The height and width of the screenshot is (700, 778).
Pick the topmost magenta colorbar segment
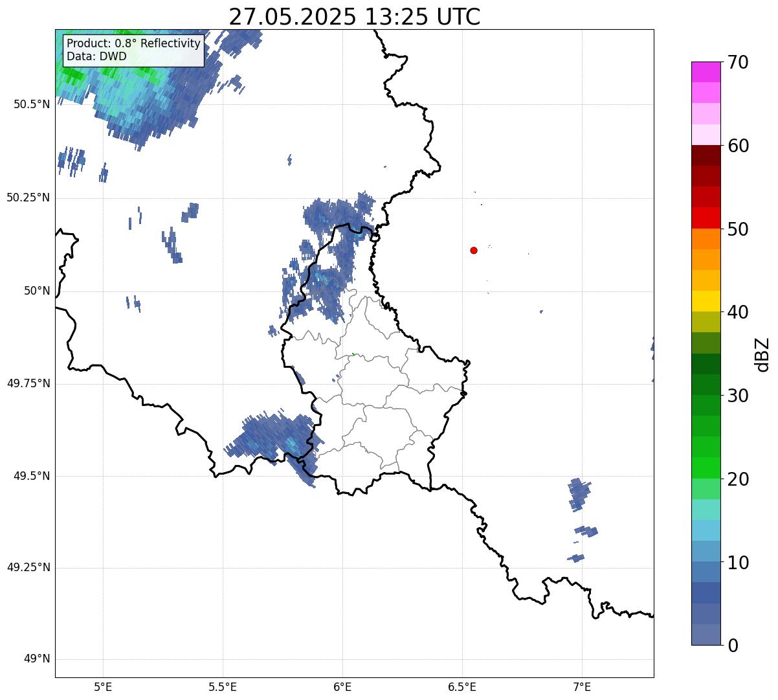click(x=706, y=72)
